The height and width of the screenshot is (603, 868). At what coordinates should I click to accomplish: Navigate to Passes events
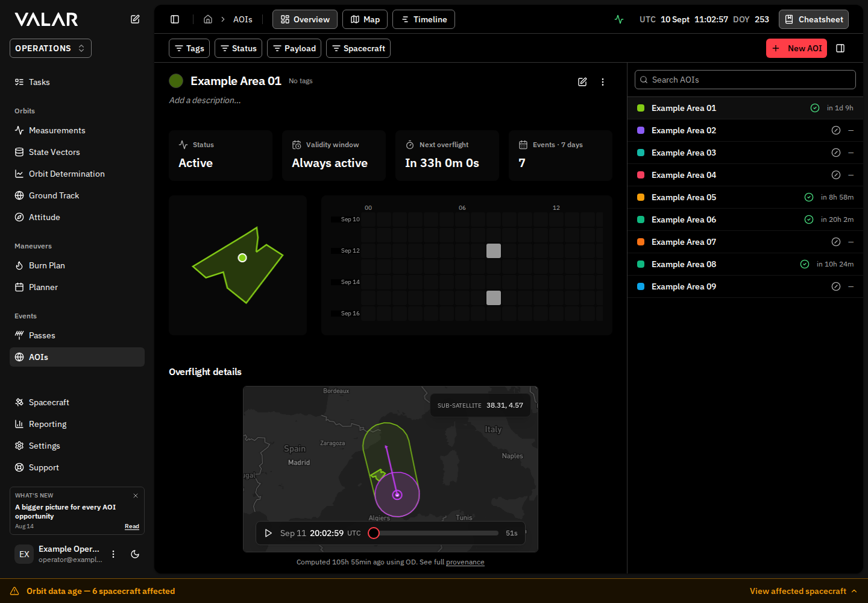click(77, 335)
